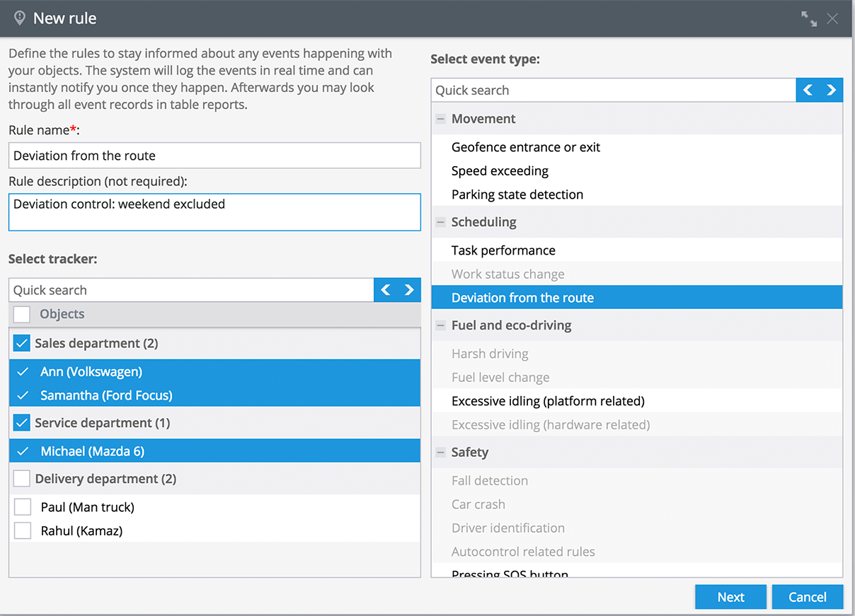855x616 pixels.
Task: Uncheck the Sales department checkbox
Action: point(22,344)
